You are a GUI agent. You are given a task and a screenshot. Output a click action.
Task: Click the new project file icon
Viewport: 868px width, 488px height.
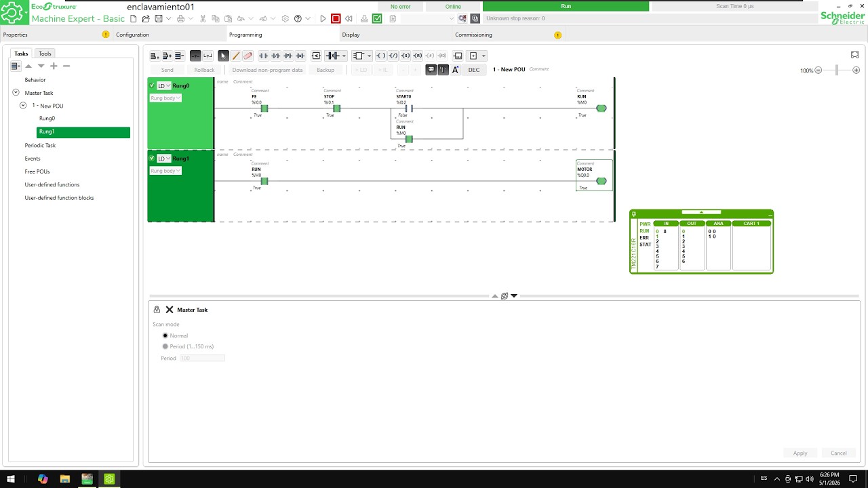(135, 19)
